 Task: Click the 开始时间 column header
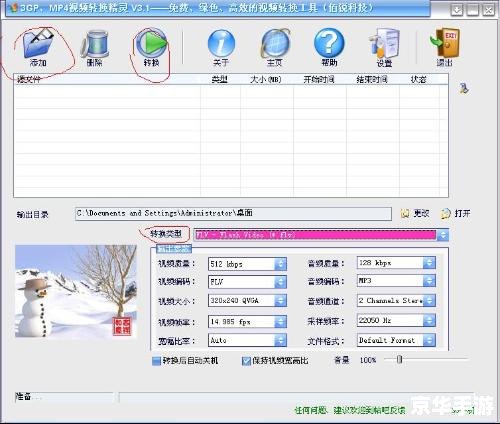(x=319, y=79)
